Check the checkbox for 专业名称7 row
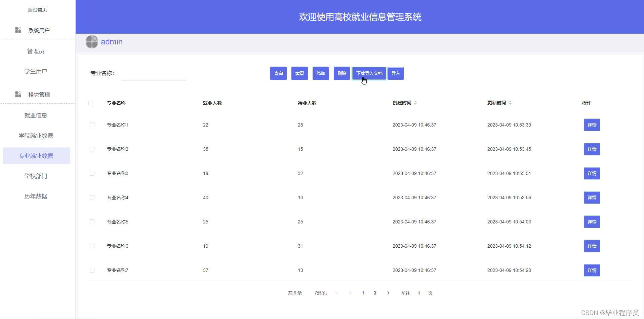 92,270
